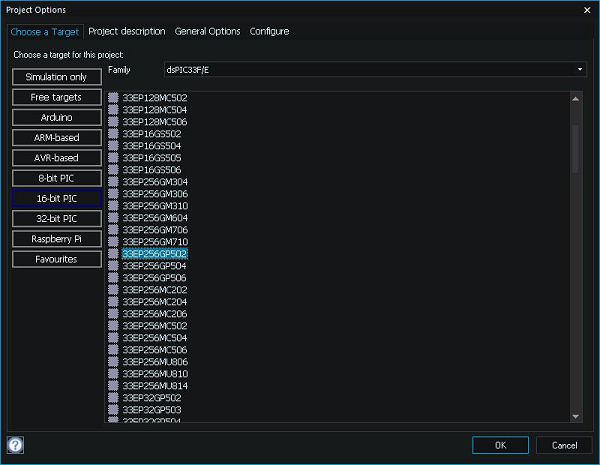The width and height of the screenshot is (600, 465).
Task: Select the ARM-based target category
Action: (x=57, y=138)
